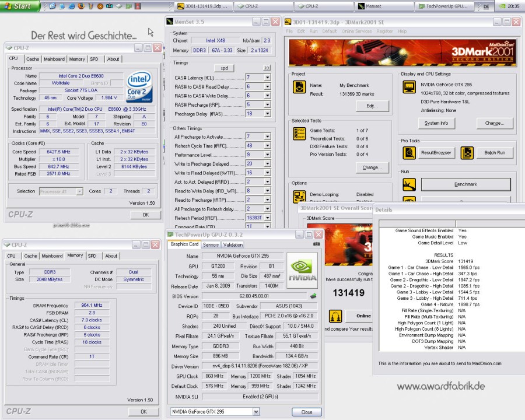
Task: Open the Help menu in 3DMark2001
Action: point(402,31)
